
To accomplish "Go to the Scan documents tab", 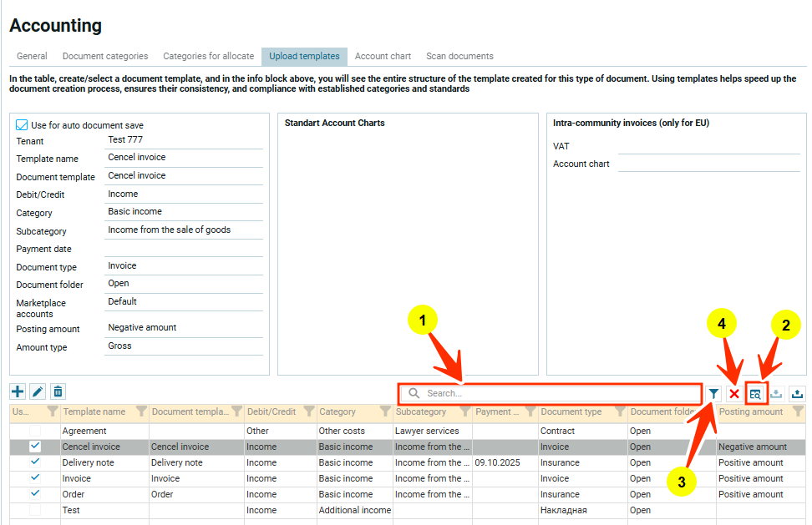I will (x=459, y=57).
